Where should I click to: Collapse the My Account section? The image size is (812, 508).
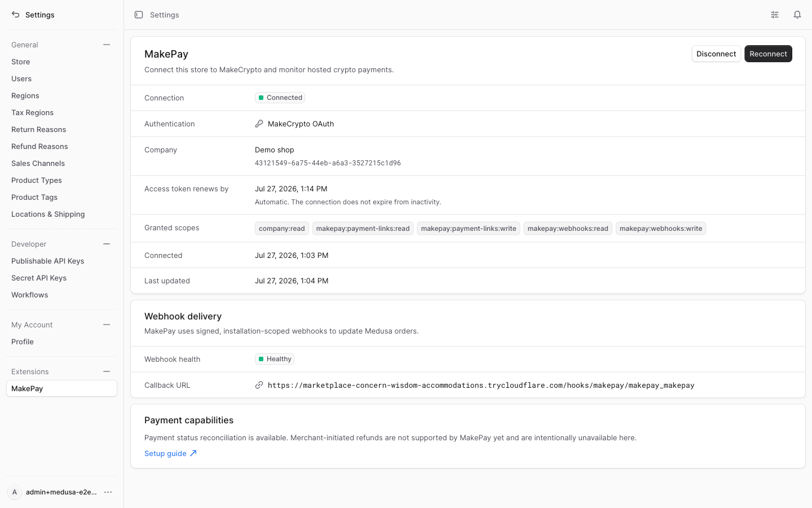coord(107,325)
